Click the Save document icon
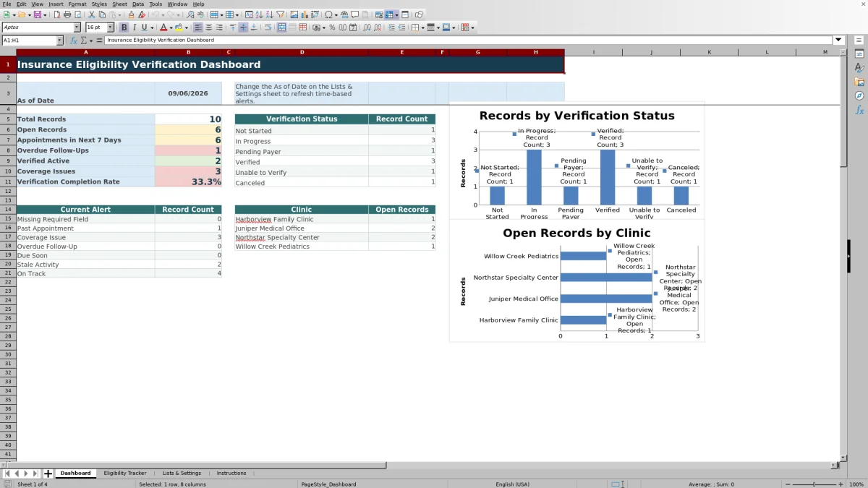The image size is (868, 488). pyautogui.click(x=38, y=14)
